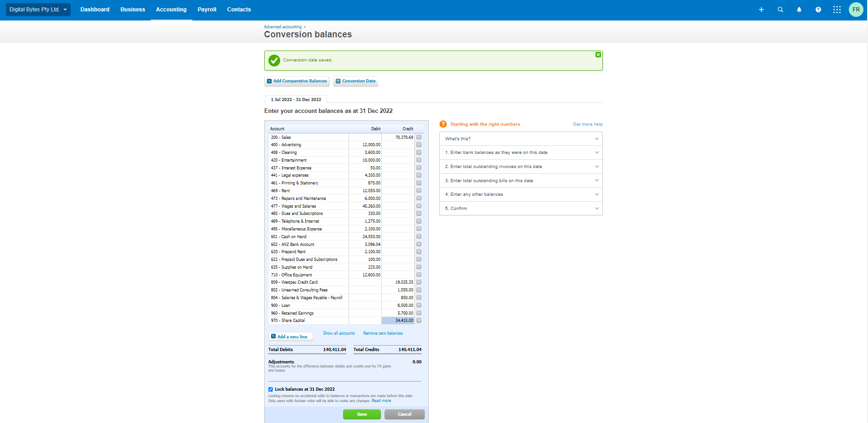
Task: Delete the 400 - Advertising row
Action: point(419,145)
